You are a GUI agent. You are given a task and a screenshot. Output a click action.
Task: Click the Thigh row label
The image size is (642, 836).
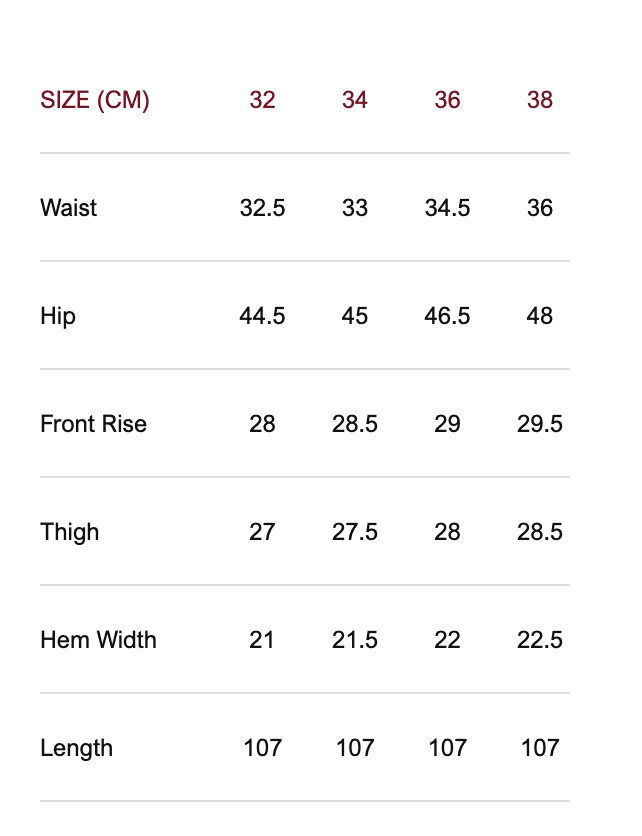point(70,532)
